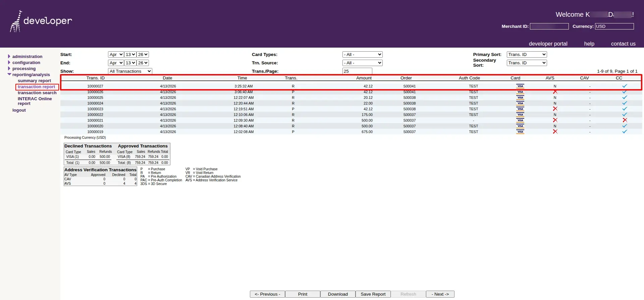Click CC checkmark for transaction 10000025

click(x=625, y=98)
